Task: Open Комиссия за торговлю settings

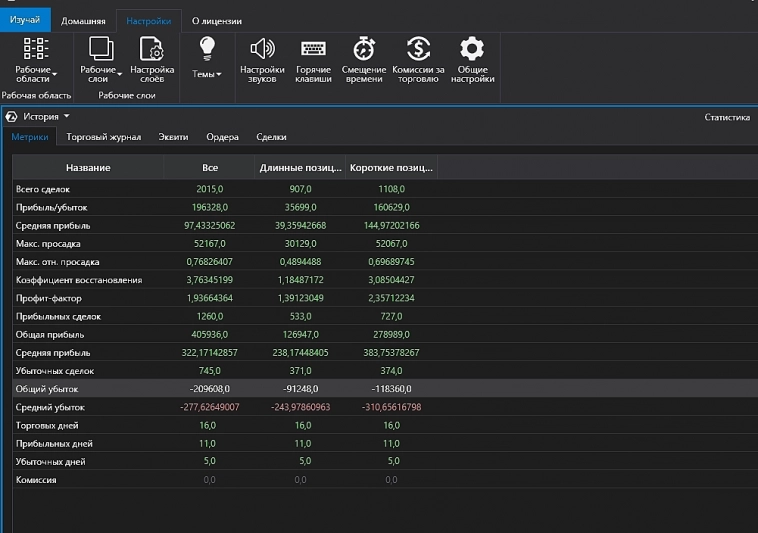Action: coord(418,49)
